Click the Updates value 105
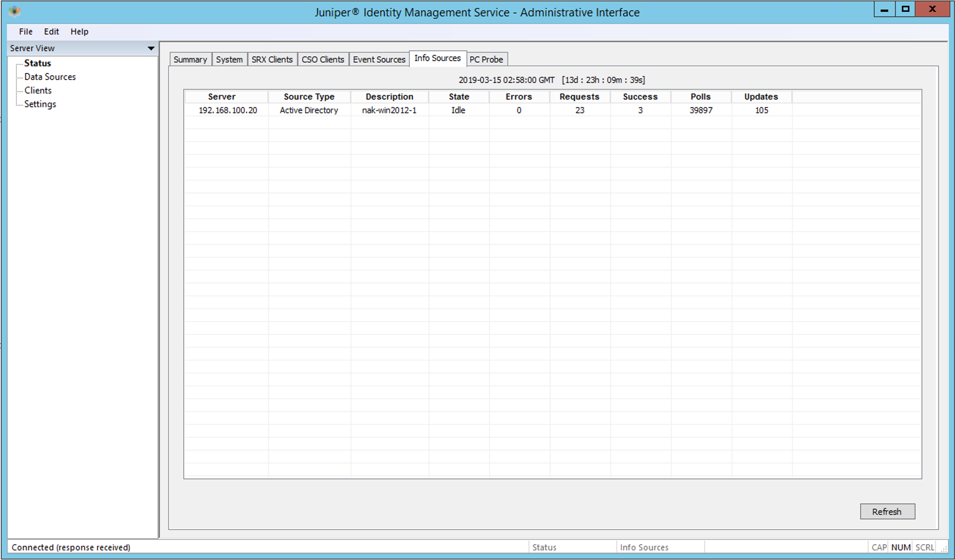Viewport: 955px width, 560px height. coord(762,110)
